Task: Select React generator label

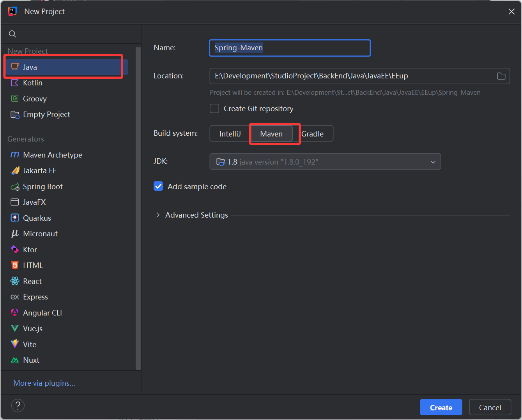Action: 32,281
